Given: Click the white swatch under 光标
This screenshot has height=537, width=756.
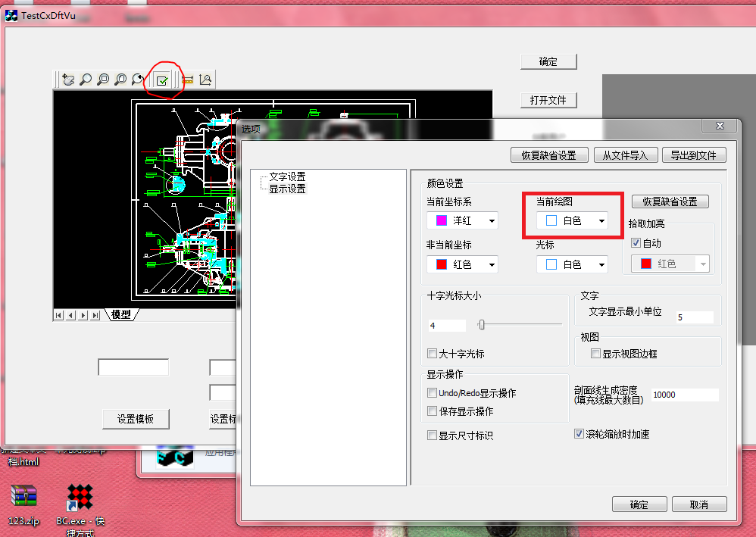Looking at the screenshot, I should click(551, 264).
